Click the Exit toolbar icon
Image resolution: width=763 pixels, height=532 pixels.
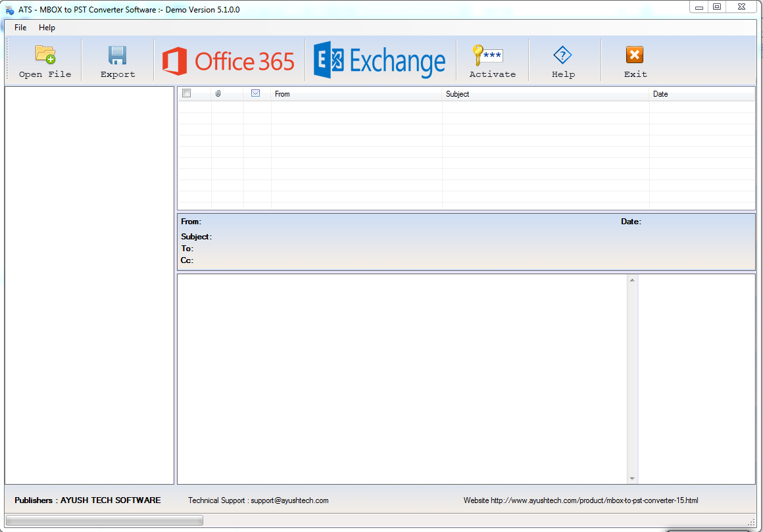(x=635, y=55)
